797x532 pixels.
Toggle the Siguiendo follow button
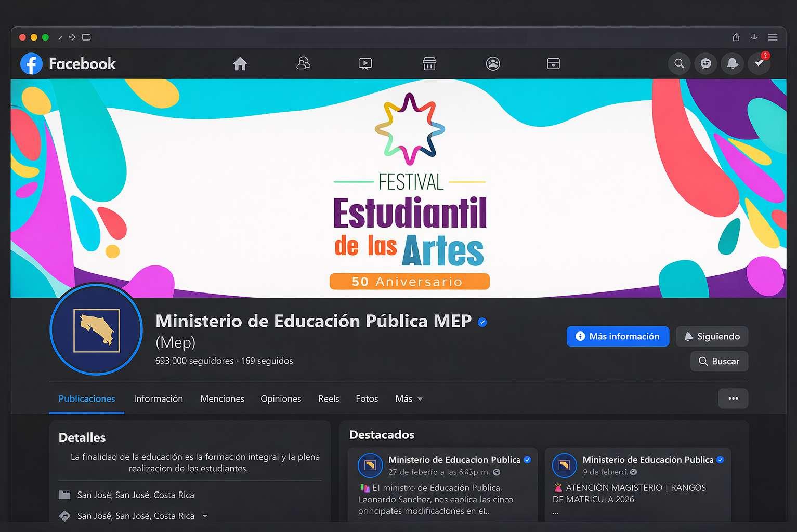click(x=712, y=336)
